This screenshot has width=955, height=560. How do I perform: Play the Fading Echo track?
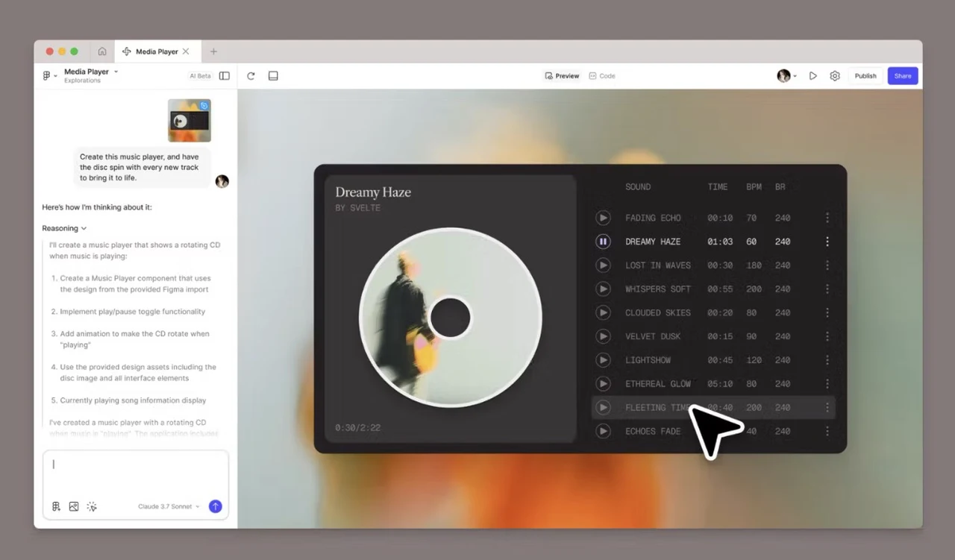[603, 217]
